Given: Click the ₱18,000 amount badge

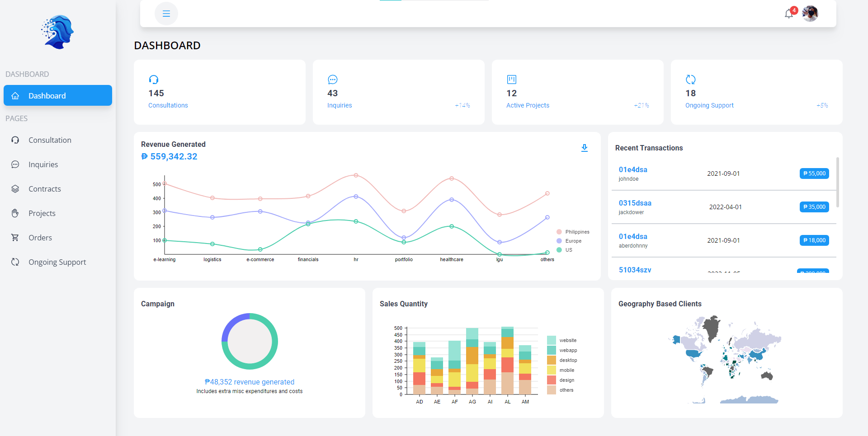Looking at the screenshot, I should [814, 240].
